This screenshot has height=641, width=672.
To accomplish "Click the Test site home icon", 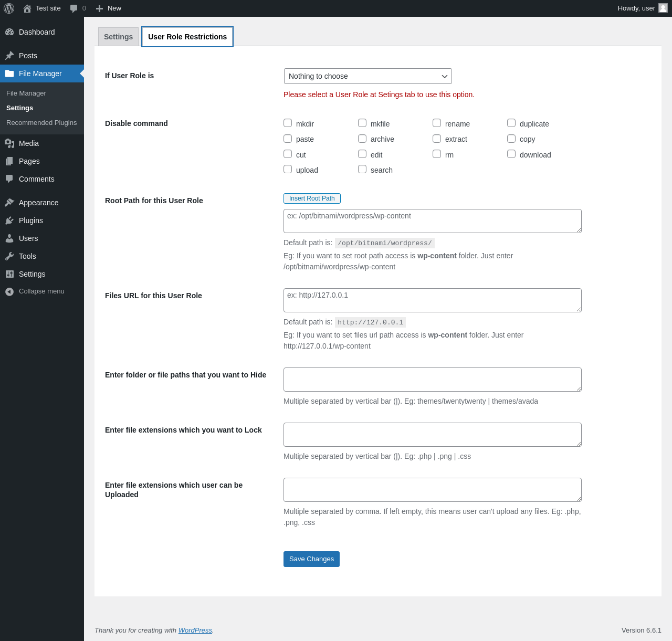I will tap(27, 8).
